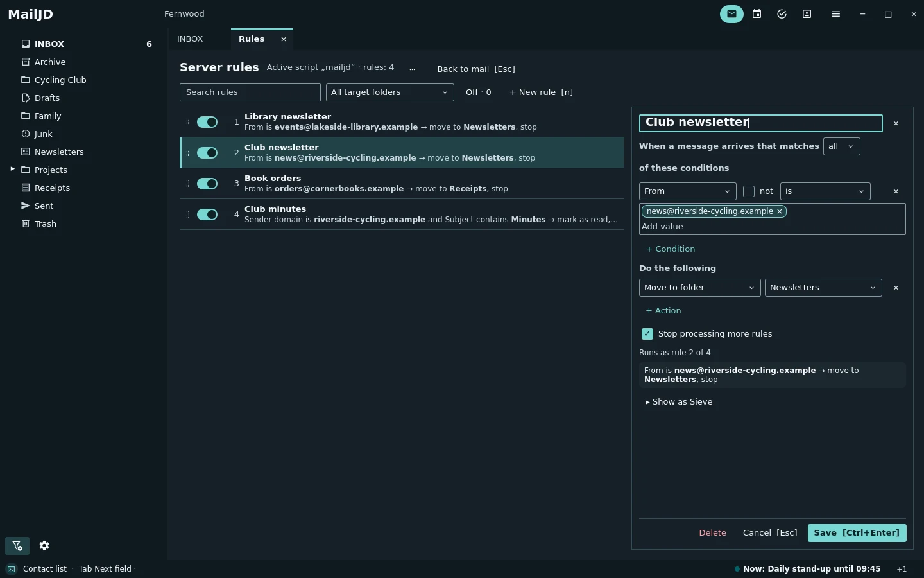The height and width of the screenshot is (578, 924).
Task: Disable the Library newsletter rule toggle
Action: (x=207, y=122)
